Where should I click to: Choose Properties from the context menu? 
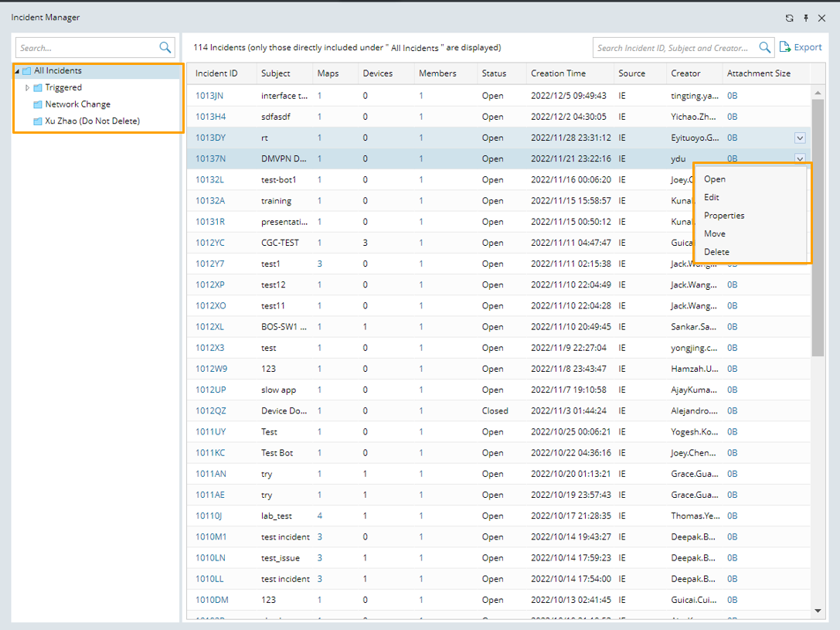coord(724,216)
